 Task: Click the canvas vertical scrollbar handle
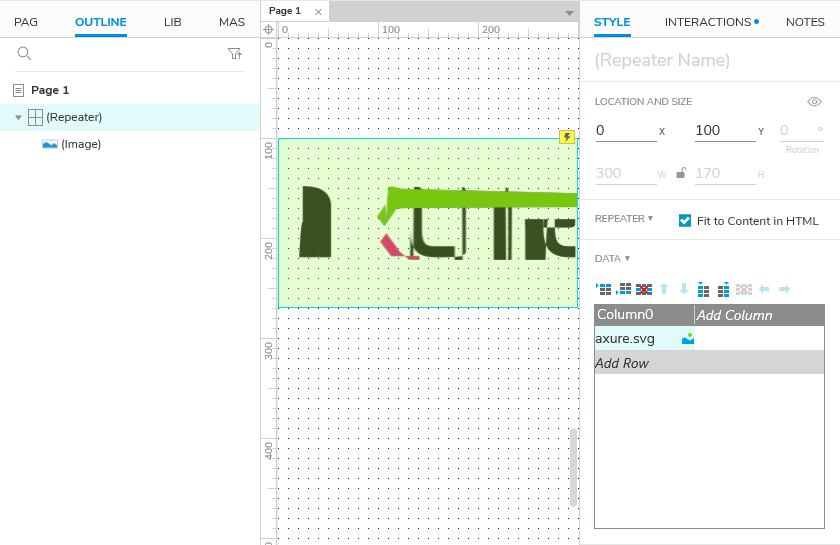coord(573,467)
